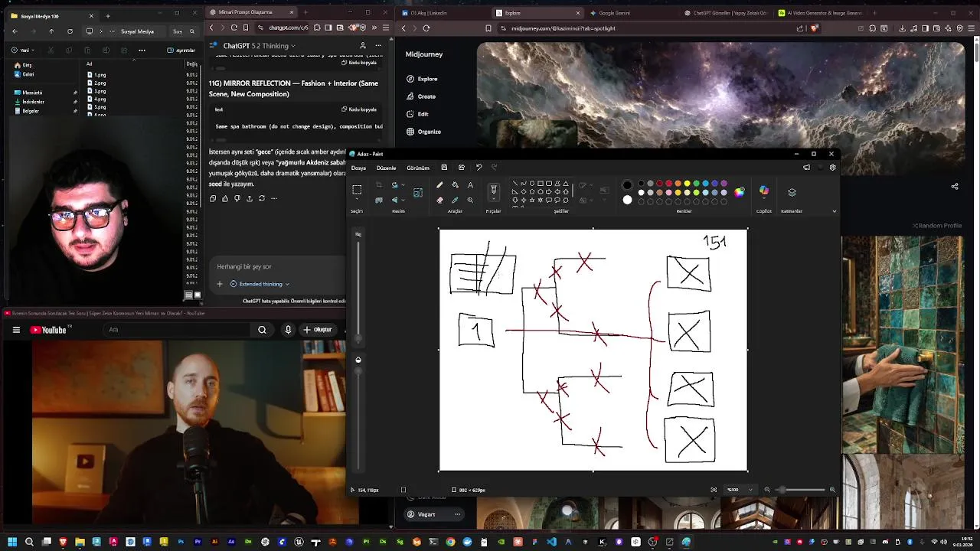The width and height of the screenshot is (980, 551).
Task: Click the File Explorer refresh icon
Action: pos(70,31)
